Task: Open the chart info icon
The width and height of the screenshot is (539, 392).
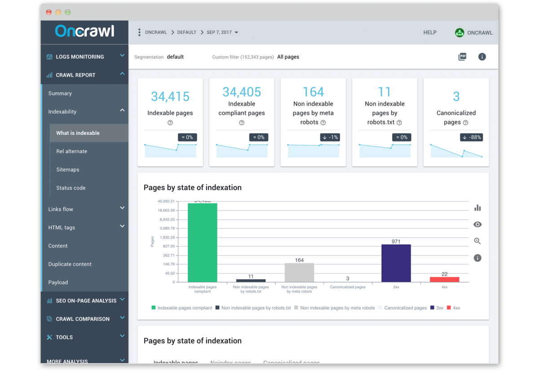Action: (x=477, y=258)
